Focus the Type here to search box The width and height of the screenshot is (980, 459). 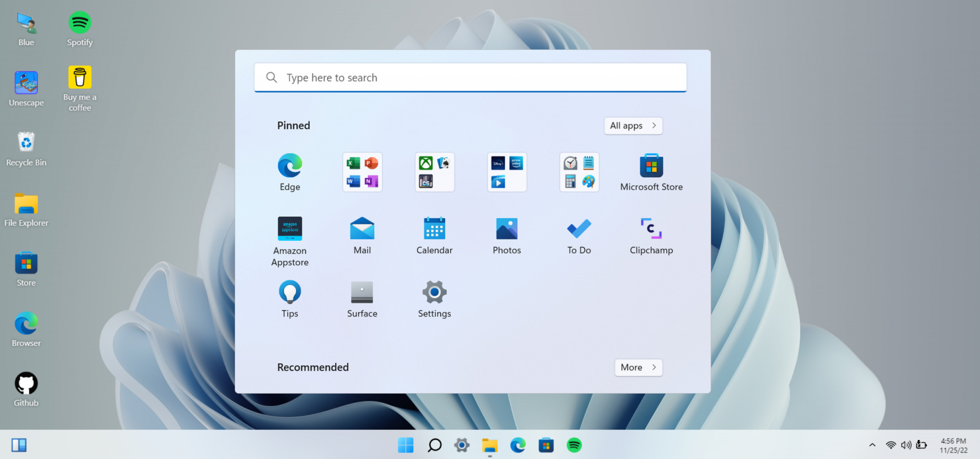pos(470,77)
